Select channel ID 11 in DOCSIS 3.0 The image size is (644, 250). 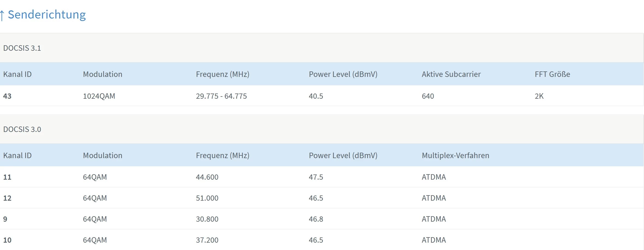7,177
